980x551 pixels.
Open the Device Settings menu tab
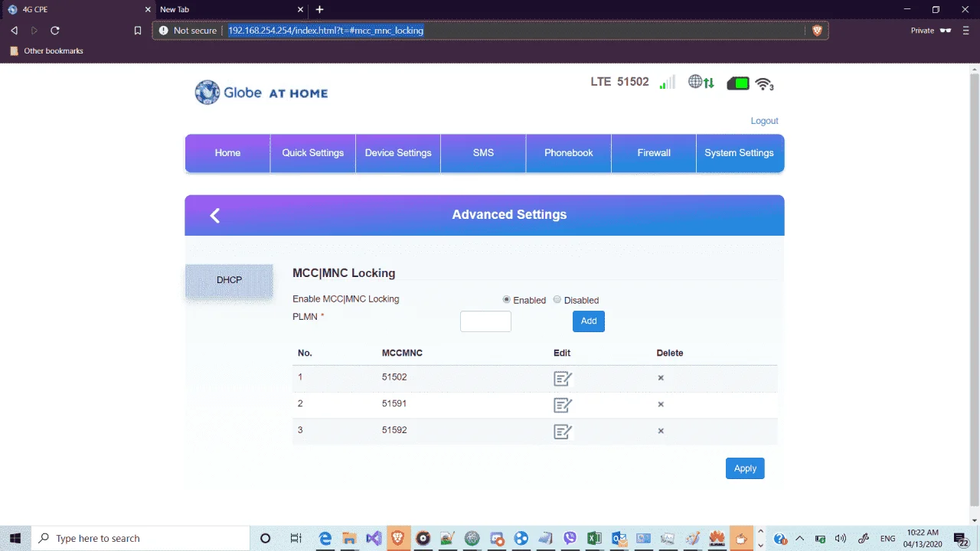pos(398,153)
